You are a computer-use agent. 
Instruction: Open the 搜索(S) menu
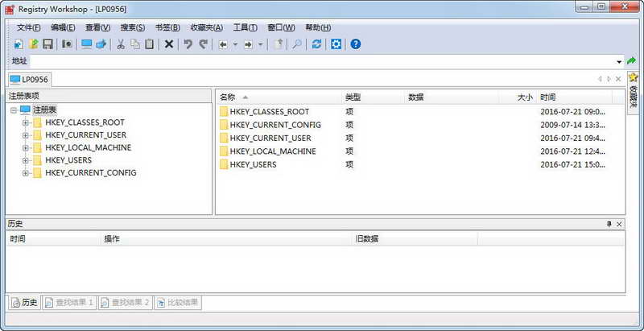pyautogui.click(x=133, y=27)
